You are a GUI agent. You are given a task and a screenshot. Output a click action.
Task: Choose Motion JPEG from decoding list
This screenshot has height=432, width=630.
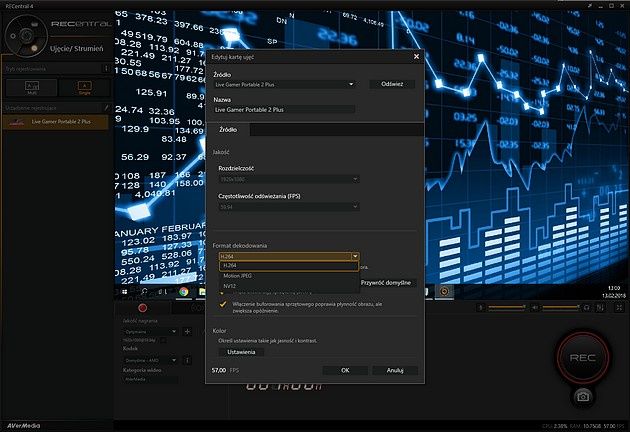[x=289, y=276]
